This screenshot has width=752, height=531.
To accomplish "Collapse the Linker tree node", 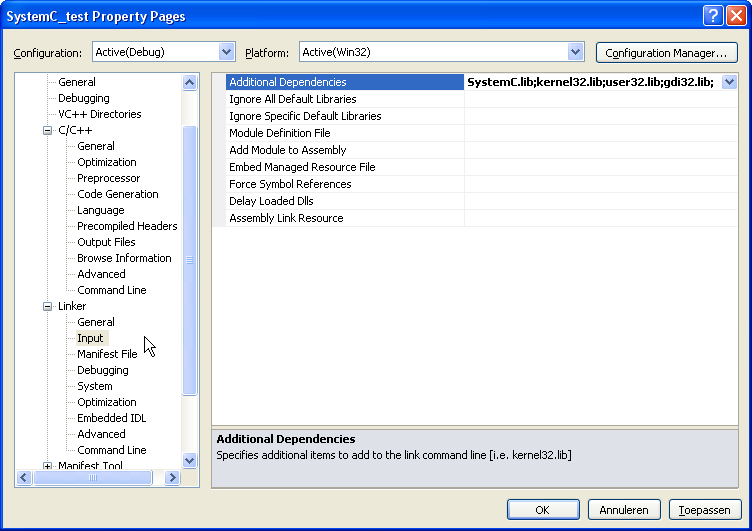I will (47, 306).
